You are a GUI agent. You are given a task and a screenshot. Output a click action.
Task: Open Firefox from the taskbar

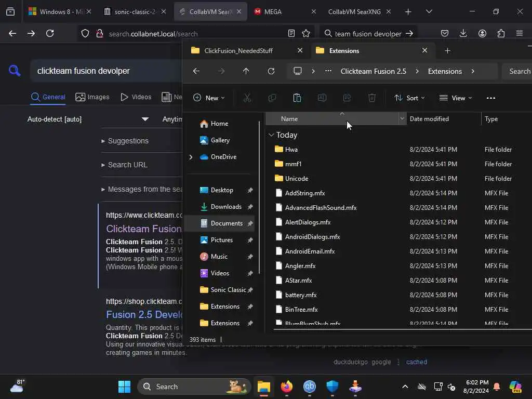coord(287,387)
